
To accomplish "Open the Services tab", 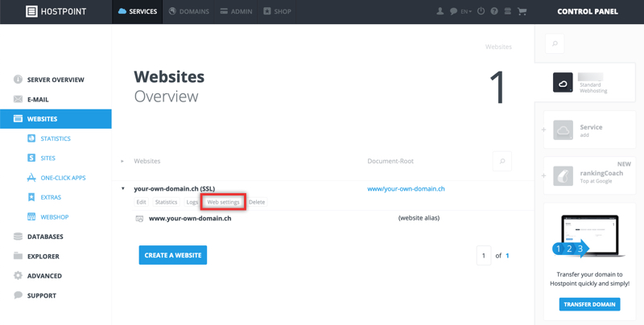I will tap(138, 11).
